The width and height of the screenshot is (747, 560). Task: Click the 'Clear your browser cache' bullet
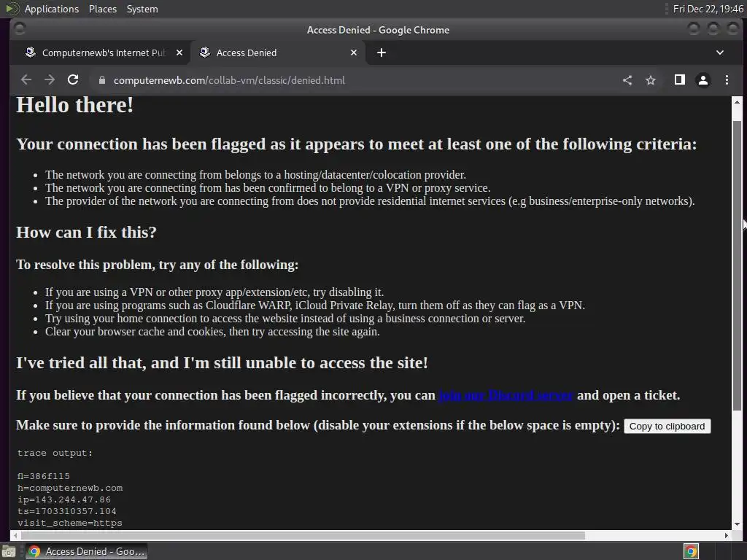point(212,332)
